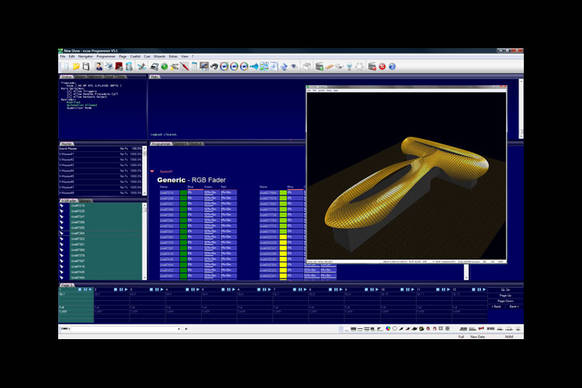Click the yellow open folder toolbar icon
This screenshot has height=388, width=582.
pyautogui.click(x=76, y=66)
